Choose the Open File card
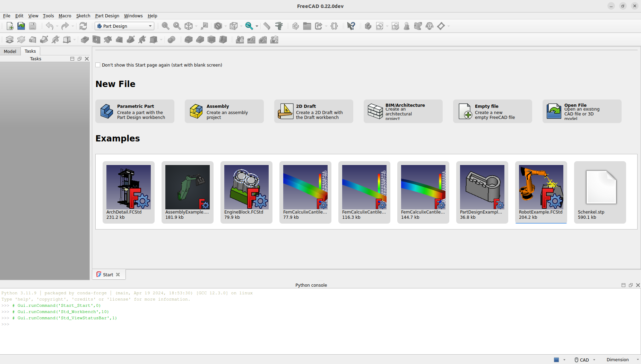 (582, 111)
